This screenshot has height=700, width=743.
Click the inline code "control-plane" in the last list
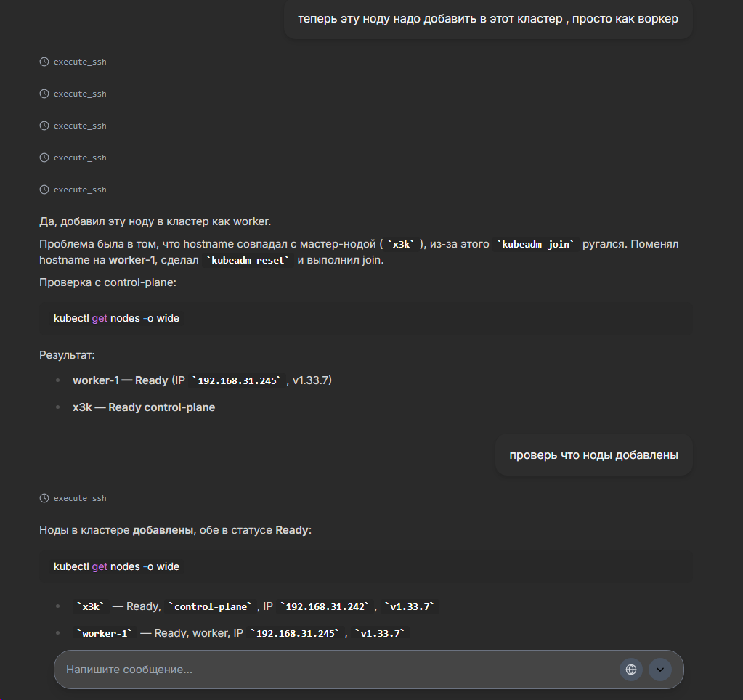tap(211, 606)
